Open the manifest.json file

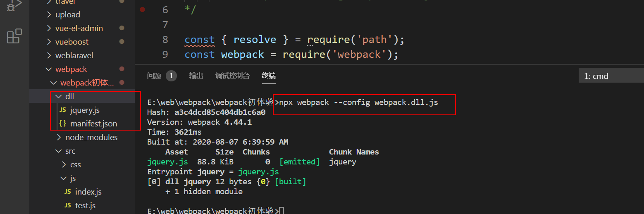93,124
